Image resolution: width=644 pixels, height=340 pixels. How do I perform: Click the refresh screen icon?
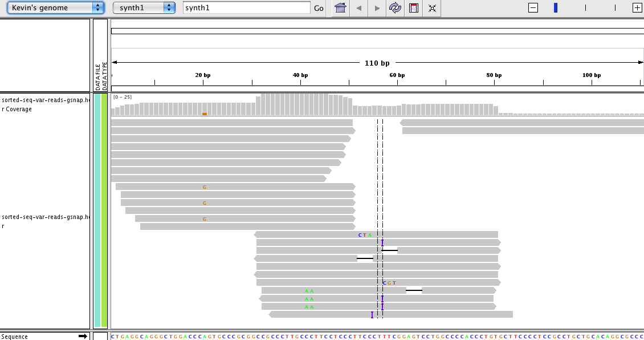[x=395, y=8]
